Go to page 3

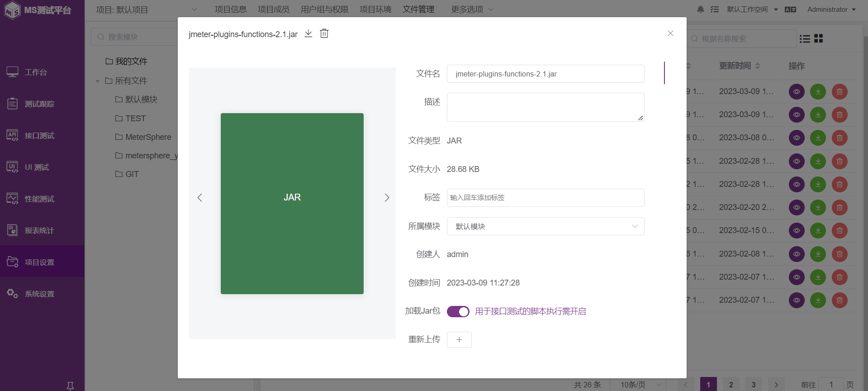(x=754, y=385)
